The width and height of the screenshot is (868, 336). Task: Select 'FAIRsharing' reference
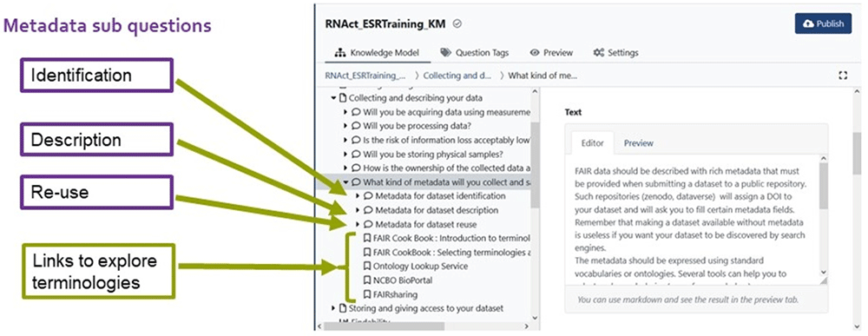coord(395,294)
